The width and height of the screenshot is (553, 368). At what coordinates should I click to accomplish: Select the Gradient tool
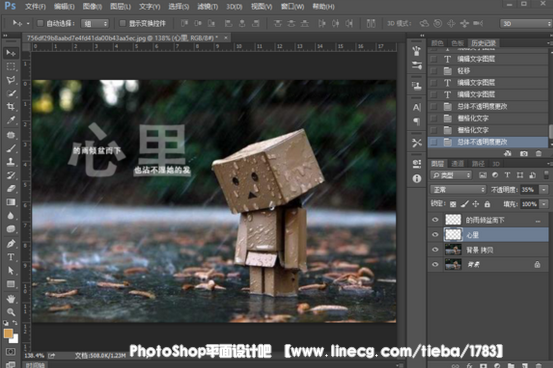tap(11, 202)
